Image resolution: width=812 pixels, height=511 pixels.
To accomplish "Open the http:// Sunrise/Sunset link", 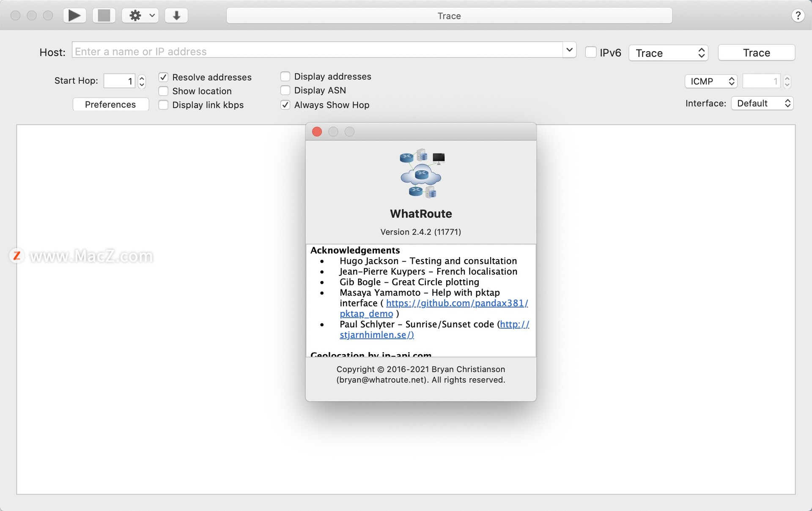I will 514,324.
